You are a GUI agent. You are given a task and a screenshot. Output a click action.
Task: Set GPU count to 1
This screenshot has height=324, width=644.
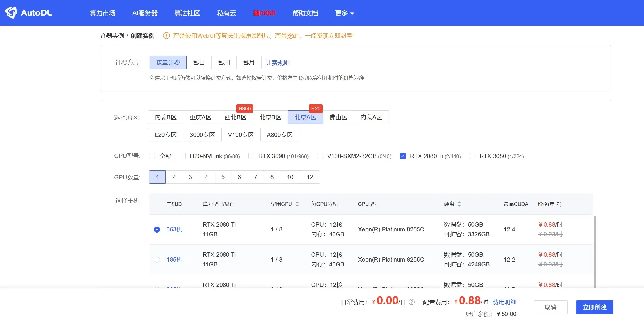[158, 177]
